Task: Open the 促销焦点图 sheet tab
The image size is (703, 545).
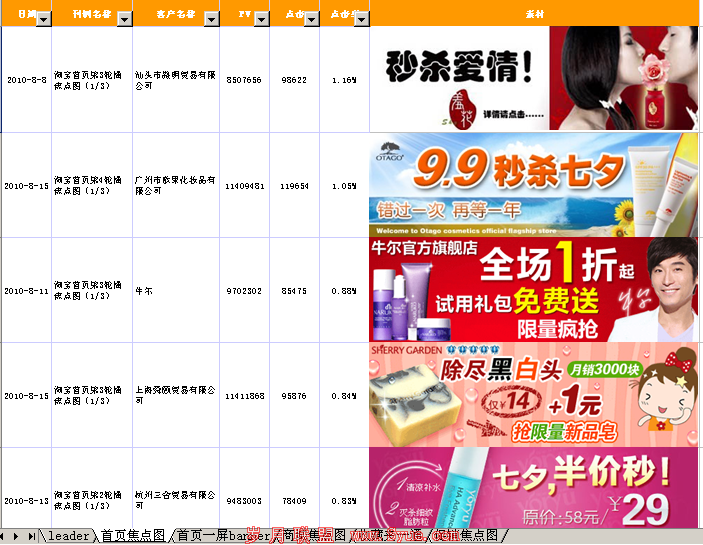Action: (x=469, y=536)
